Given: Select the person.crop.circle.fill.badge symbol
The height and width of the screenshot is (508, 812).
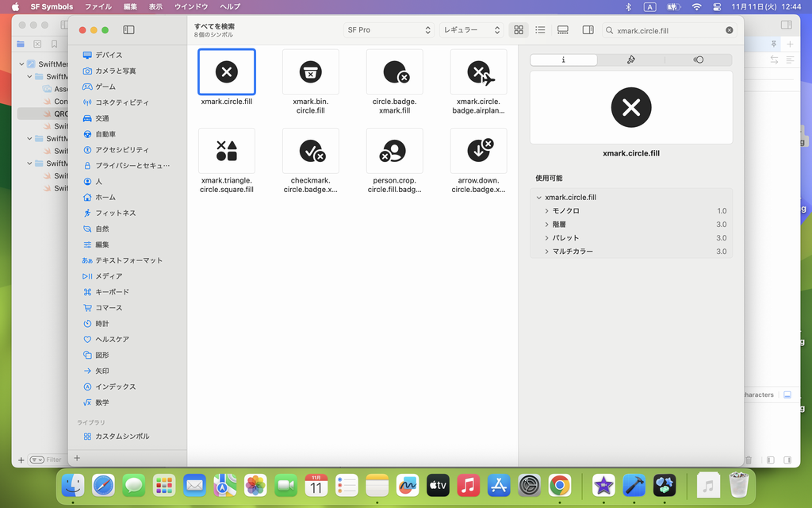Looking at the screenshot, I should tap(394, 151).
